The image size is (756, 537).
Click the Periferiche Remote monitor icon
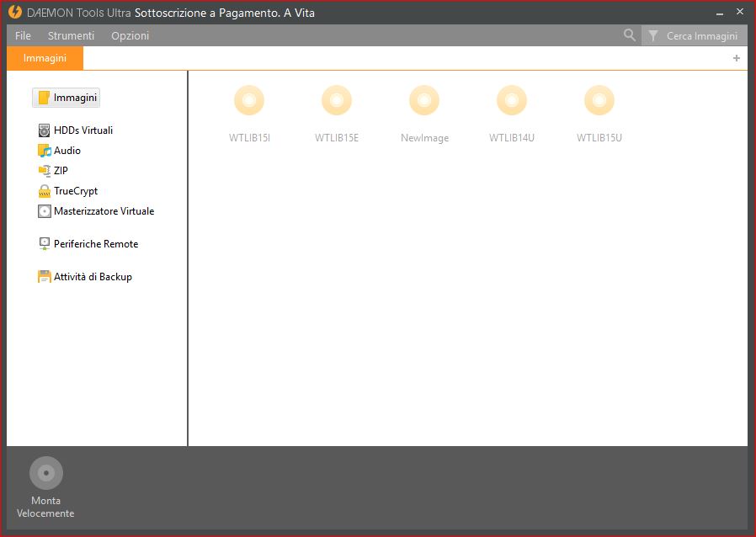[x=44, y=244]
